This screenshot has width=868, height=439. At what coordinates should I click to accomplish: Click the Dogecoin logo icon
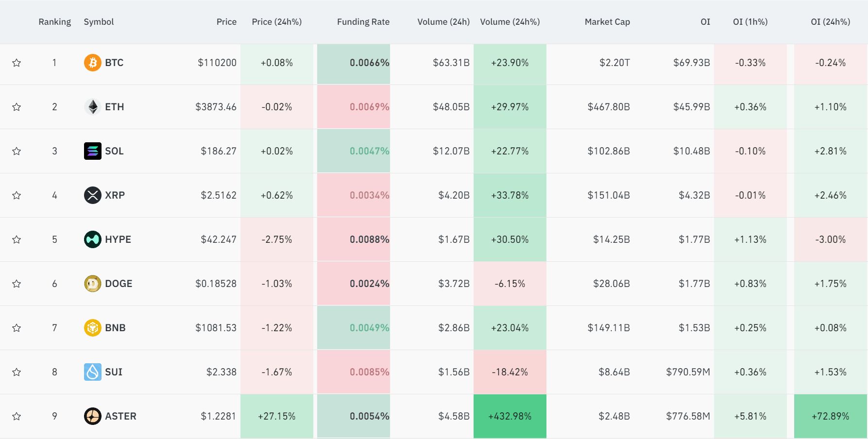(92, 284)
